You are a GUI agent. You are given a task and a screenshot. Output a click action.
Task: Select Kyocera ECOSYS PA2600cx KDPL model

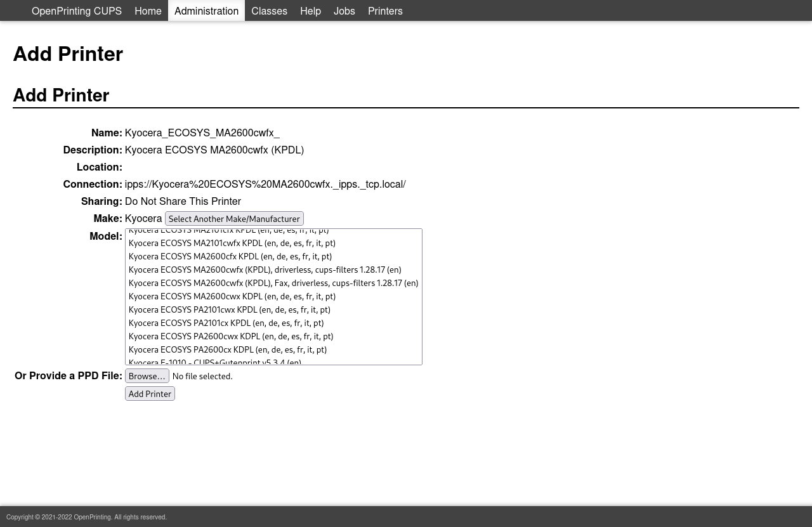tap(227, 350)
